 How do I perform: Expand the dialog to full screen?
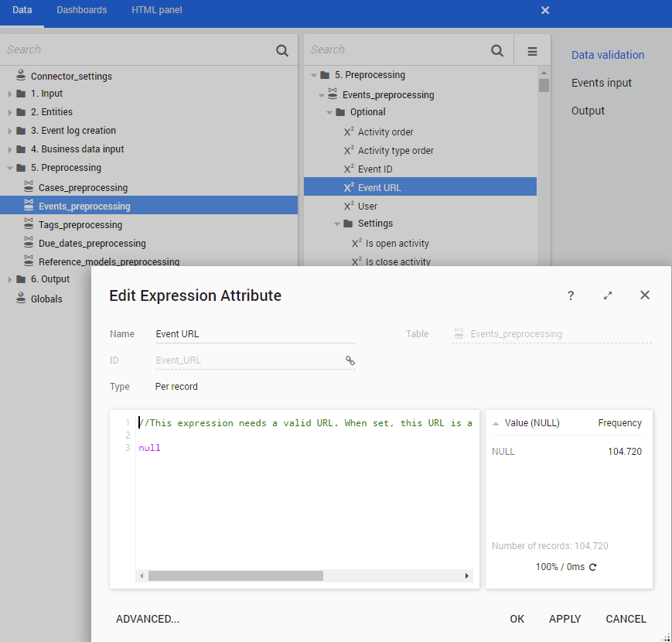(608, 295)
